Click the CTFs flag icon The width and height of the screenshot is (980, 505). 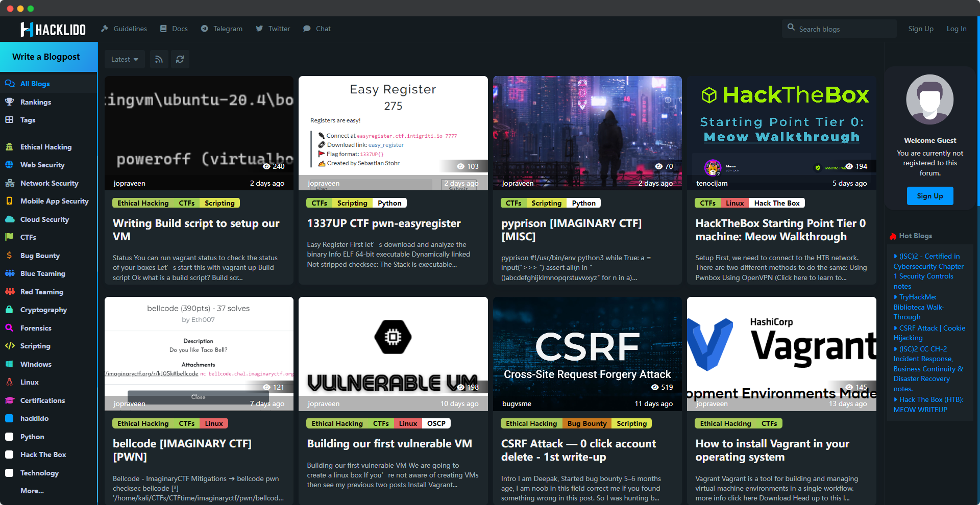(x=9, y=237)
